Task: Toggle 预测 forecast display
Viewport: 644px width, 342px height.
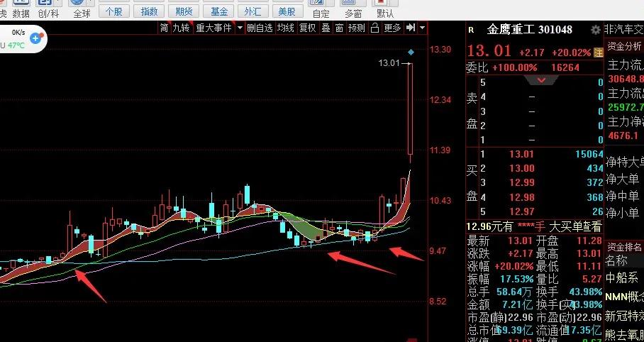Action: pos(356,28)
